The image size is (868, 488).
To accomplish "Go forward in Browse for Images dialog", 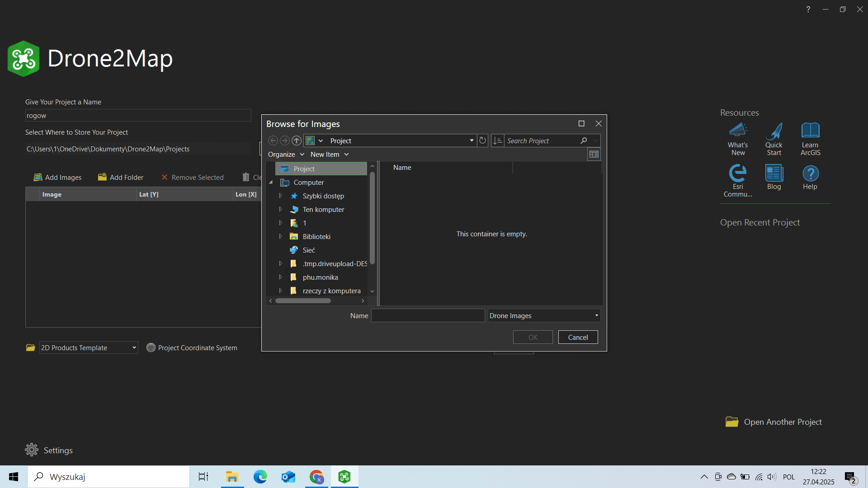I will (284, 141).
